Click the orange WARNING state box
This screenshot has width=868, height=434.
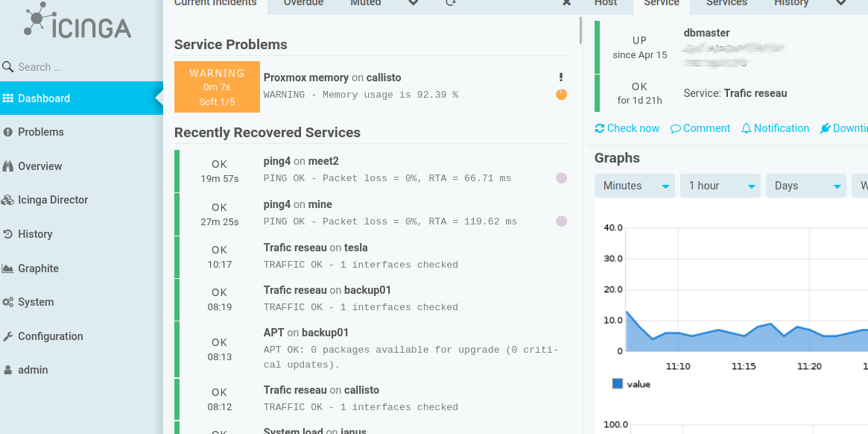coord(217,87)
